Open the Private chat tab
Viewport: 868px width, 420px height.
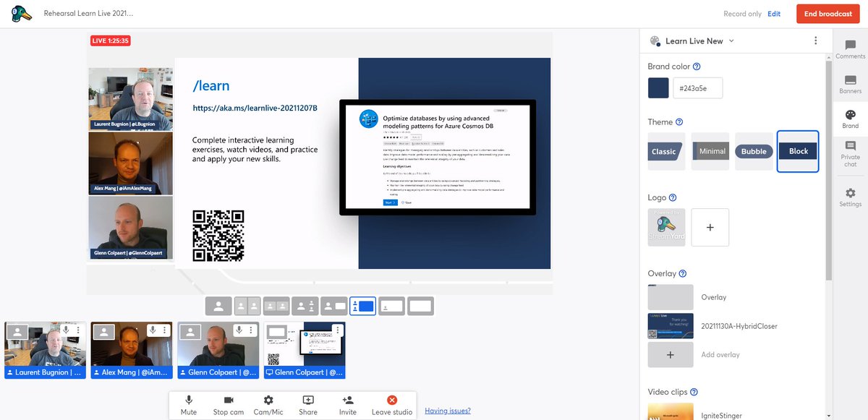[x=851, y=155]
